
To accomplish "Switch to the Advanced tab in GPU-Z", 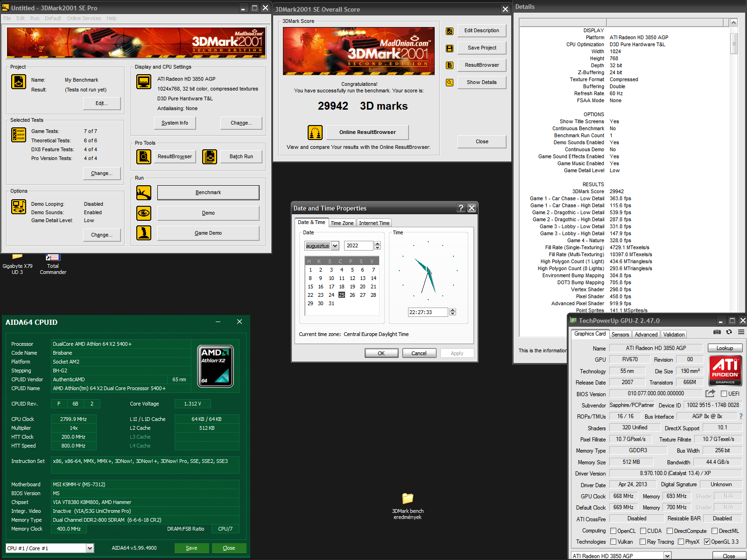I will (x=646, y=334).
